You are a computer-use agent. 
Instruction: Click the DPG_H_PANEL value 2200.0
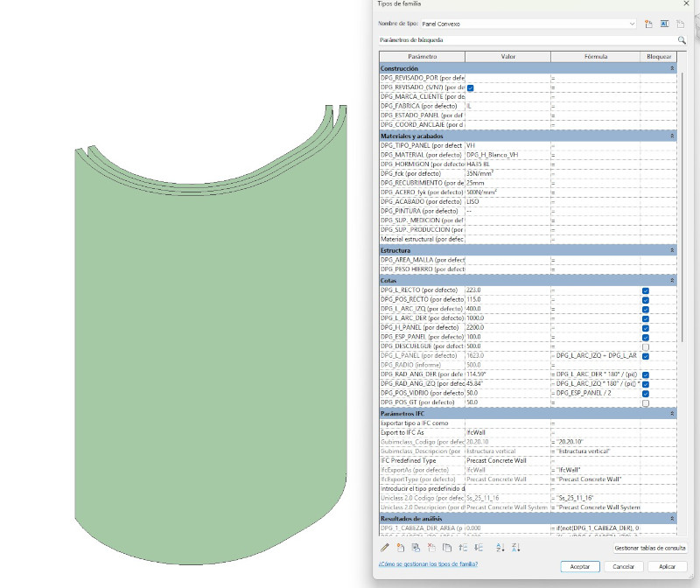[508, 328]
